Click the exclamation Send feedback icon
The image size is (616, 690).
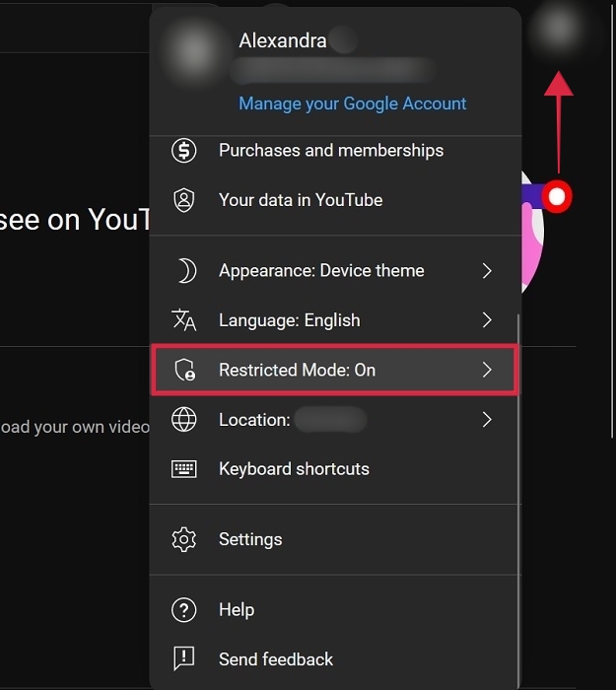184,658
